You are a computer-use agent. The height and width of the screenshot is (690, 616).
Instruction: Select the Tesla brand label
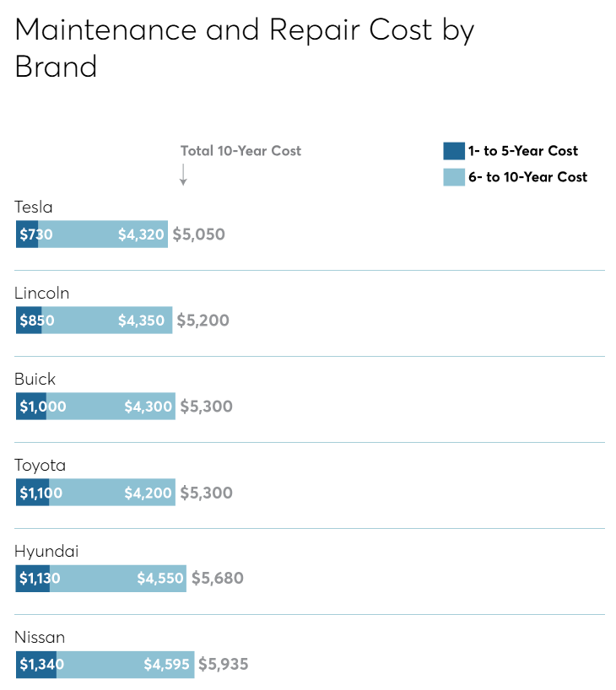coord(34,207)
